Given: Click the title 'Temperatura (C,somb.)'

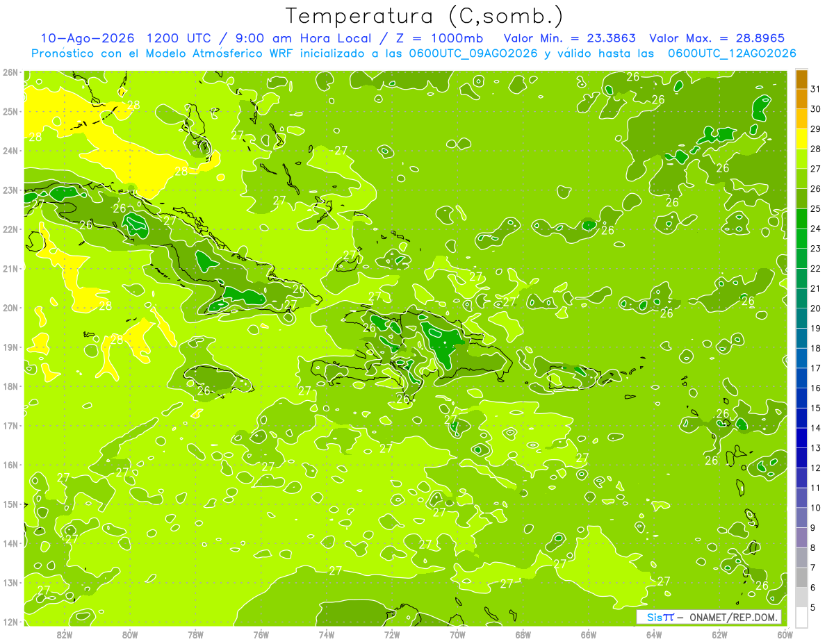Looking at the screenshot, I should pos(424,16).
